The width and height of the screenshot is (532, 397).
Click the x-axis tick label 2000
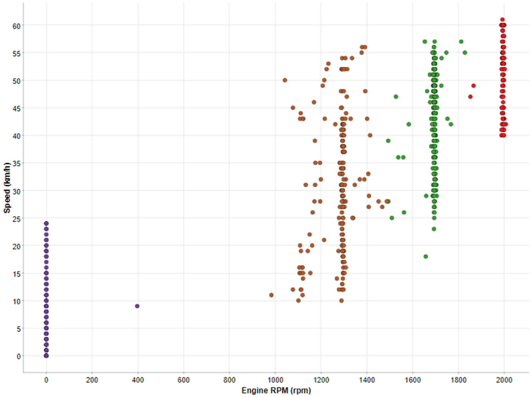click(504, 380)
